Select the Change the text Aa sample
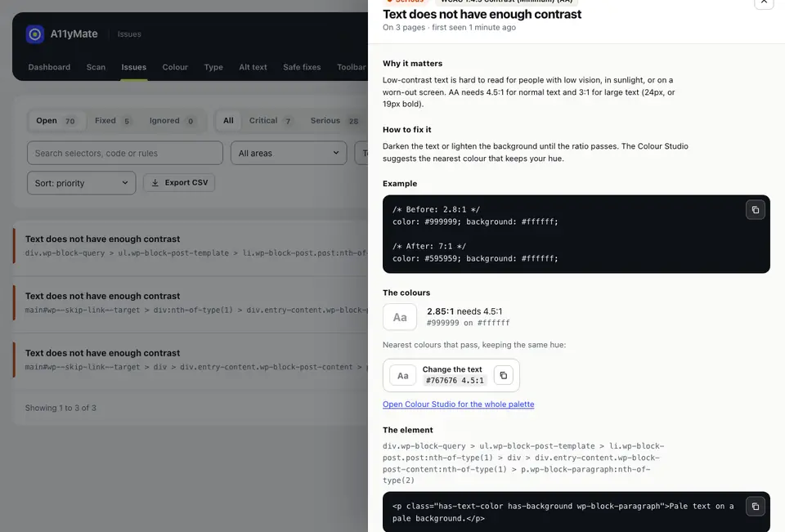This screenshot has width=785, height=532. [402, 375]
